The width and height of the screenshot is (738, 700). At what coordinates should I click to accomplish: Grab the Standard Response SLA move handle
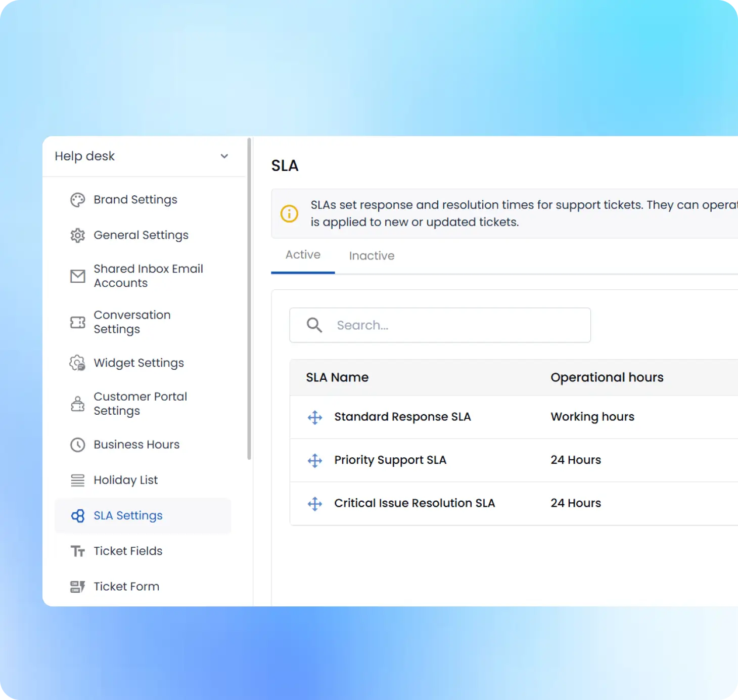(315, 417)
